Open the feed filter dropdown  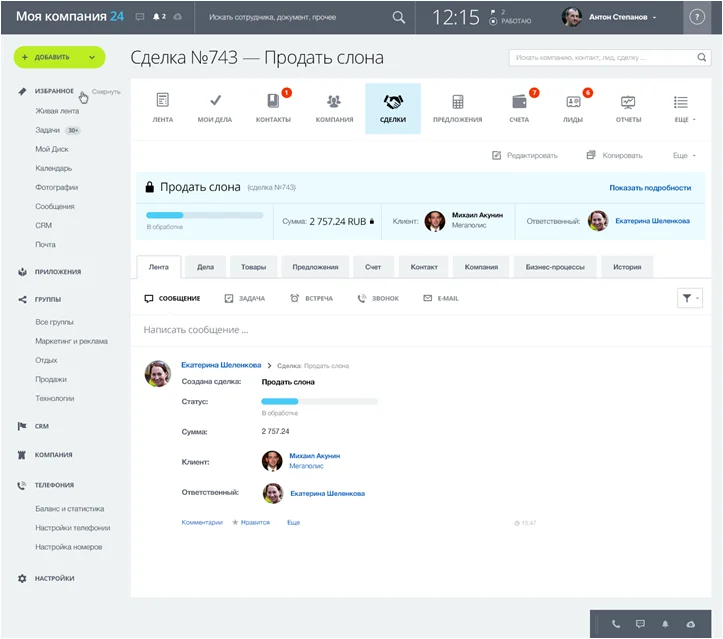689,298
